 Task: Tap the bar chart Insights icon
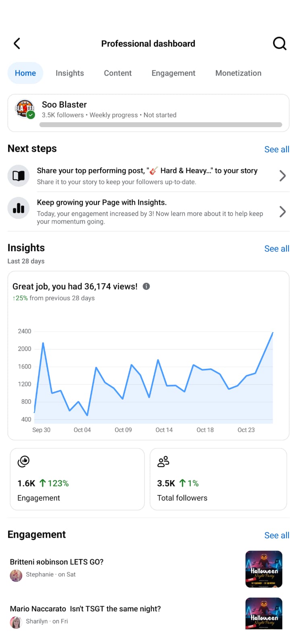pyautogui.click(x=19, y=208)
